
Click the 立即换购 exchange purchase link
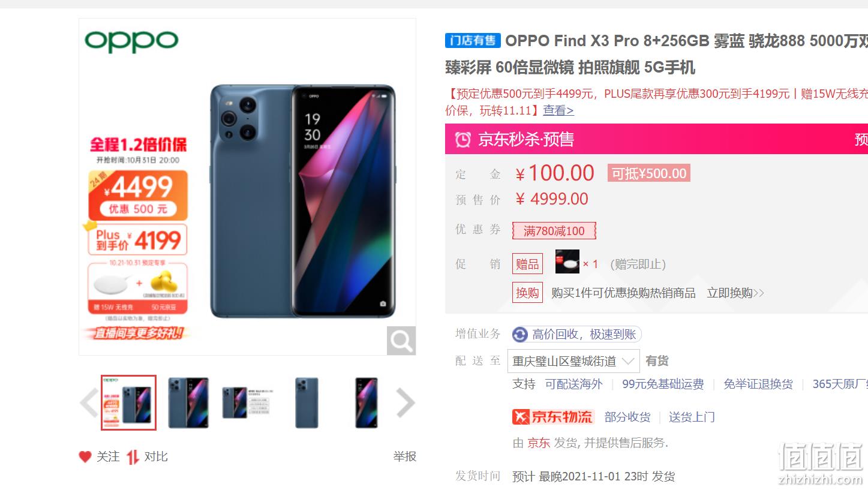click(x=735, y=293)
